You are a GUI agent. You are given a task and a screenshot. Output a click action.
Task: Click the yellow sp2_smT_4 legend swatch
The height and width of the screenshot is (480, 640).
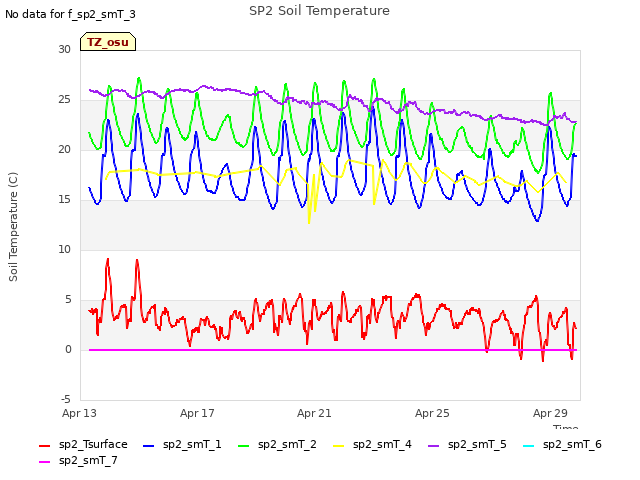(x=339, y=446)
